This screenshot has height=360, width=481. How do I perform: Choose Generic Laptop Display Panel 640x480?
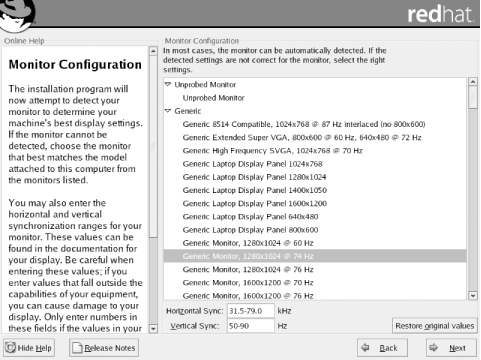click(x=315, y=217)
